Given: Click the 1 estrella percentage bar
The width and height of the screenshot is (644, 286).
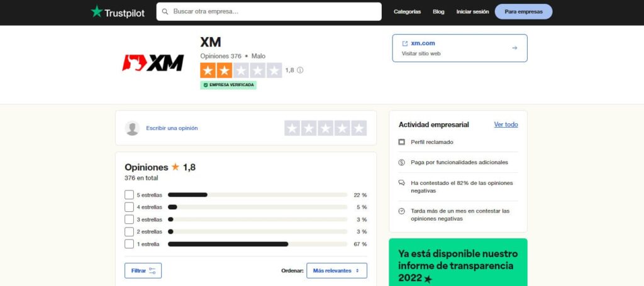Looking at the screenshot, I should click(x=257, y=244).
